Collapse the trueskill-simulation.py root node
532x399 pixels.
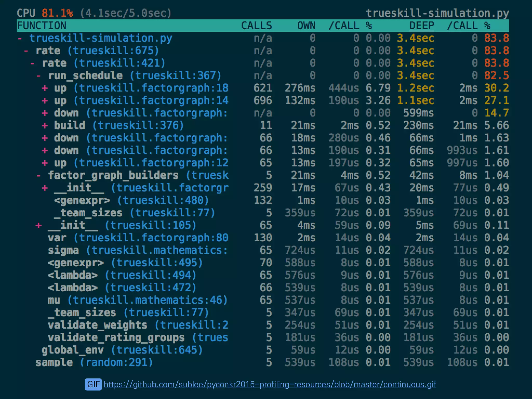[20, 38]
